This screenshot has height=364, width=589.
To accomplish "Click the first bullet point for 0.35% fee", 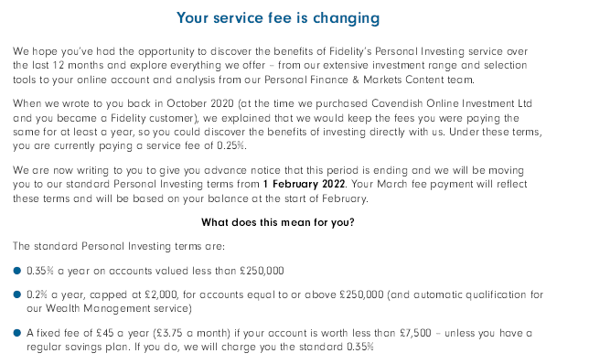I will click(x=16, y=271).
